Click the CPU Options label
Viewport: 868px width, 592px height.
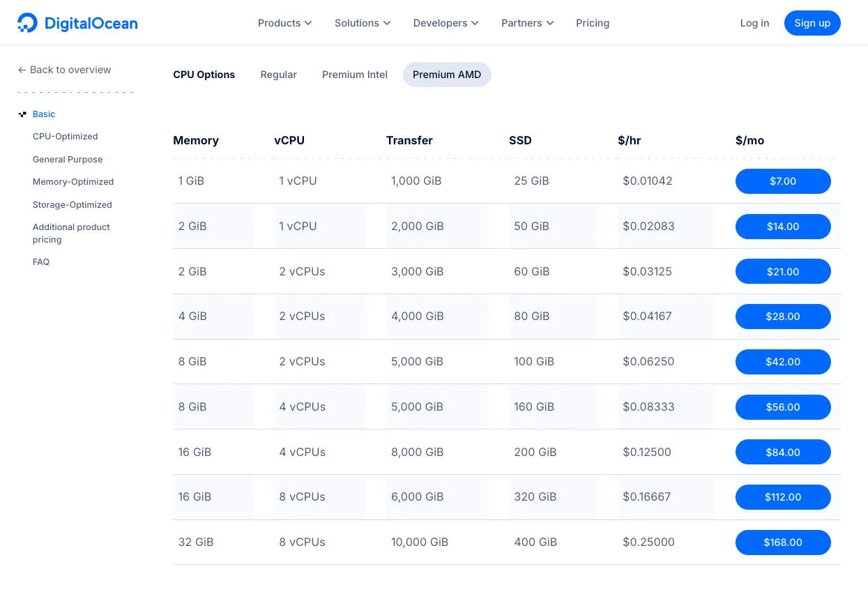pos(204,75)
